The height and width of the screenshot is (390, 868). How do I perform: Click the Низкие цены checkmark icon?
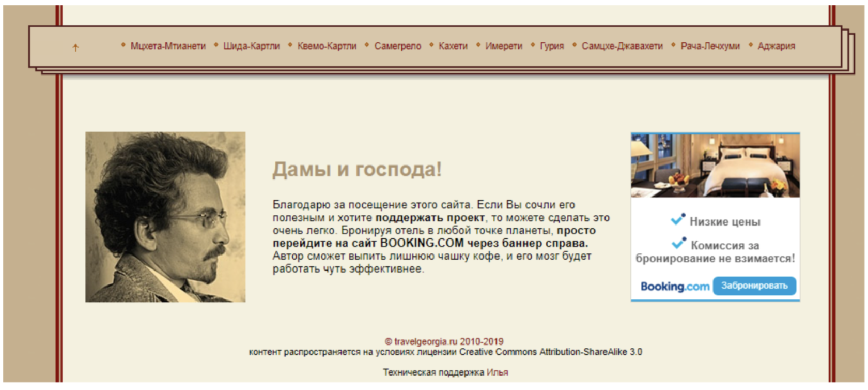(x=677, y=220)
